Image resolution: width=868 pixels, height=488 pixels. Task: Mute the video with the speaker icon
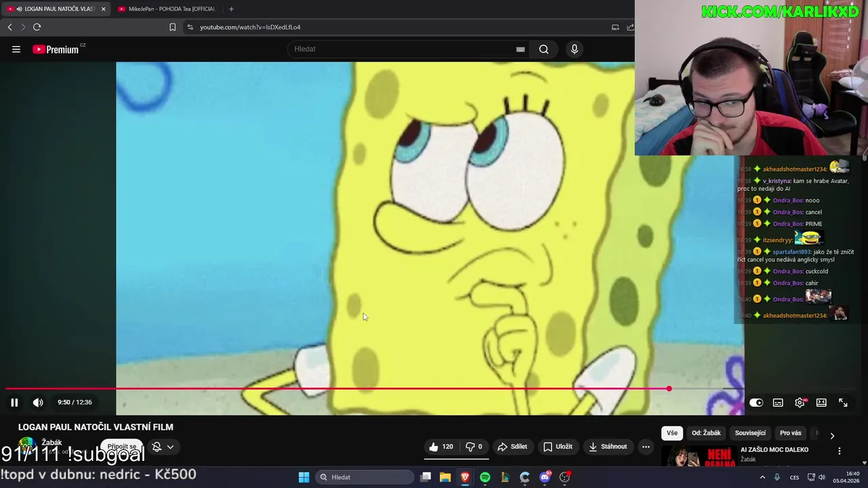point(38,403)
